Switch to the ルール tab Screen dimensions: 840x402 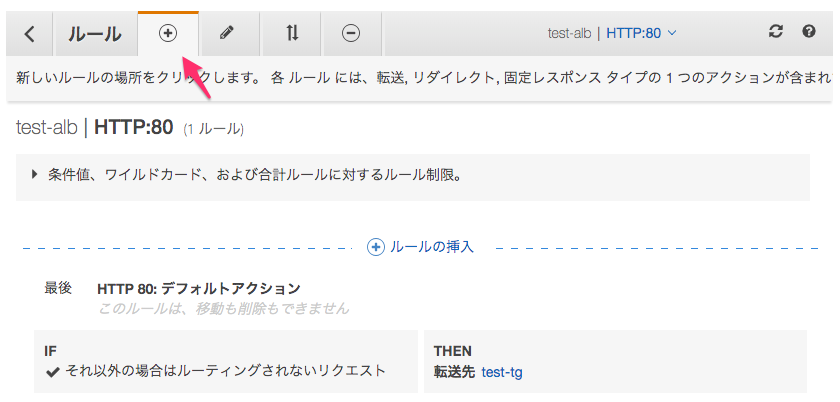pos(95,34)
